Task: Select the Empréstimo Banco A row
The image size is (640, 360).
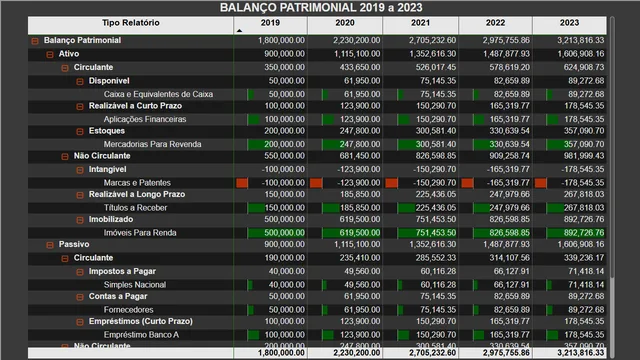Action: pyautogui.click(x=317, y=335)
